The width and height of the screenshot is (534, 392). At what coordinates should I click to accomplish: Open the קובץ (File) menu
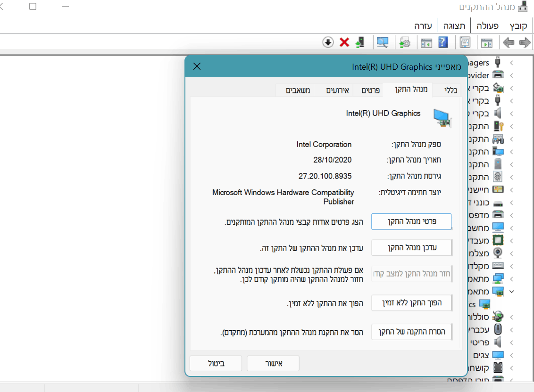pyautogui.click(x=518, y=26)
